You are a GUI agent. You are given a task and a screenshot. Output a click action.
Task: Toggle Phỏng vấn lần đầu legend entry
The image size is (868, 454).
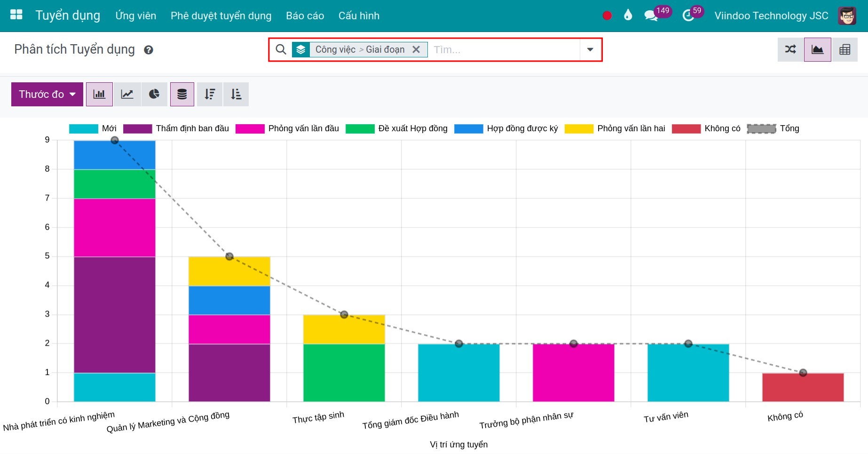click(287, 128)
